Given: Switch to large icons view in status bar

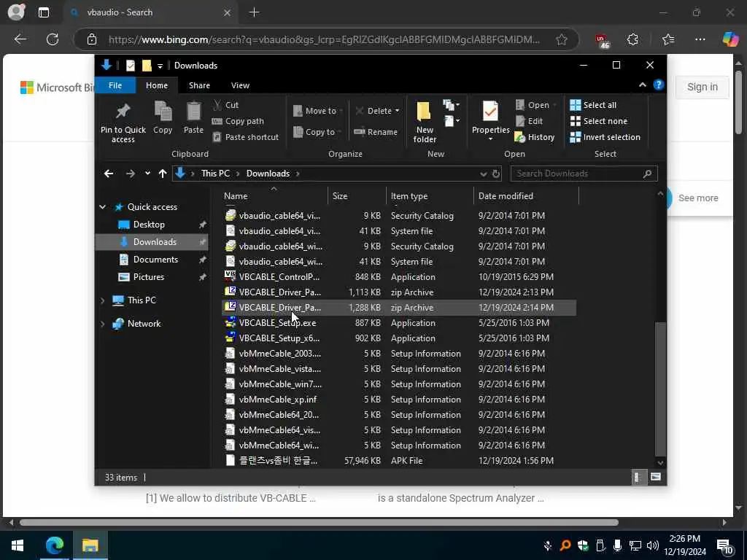Looking at the screenshot, I should point(656,477).
